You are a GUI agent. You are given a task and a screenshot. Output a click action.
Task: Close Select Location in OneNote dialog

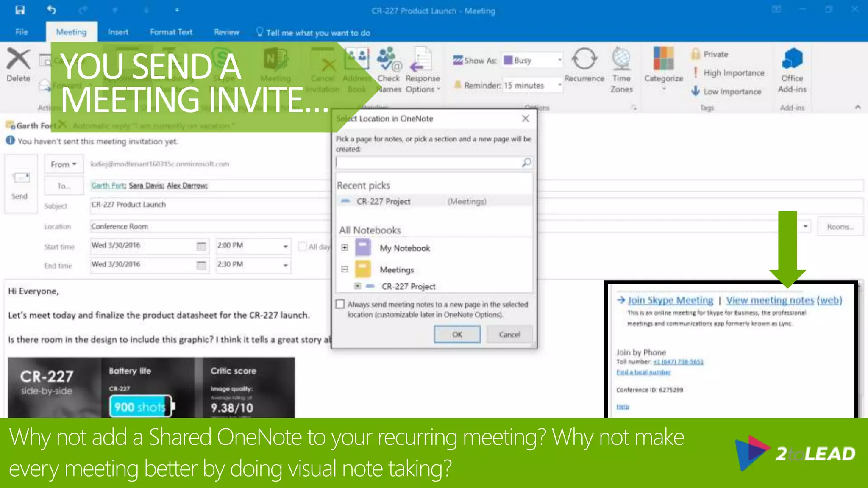pos(525,119)
